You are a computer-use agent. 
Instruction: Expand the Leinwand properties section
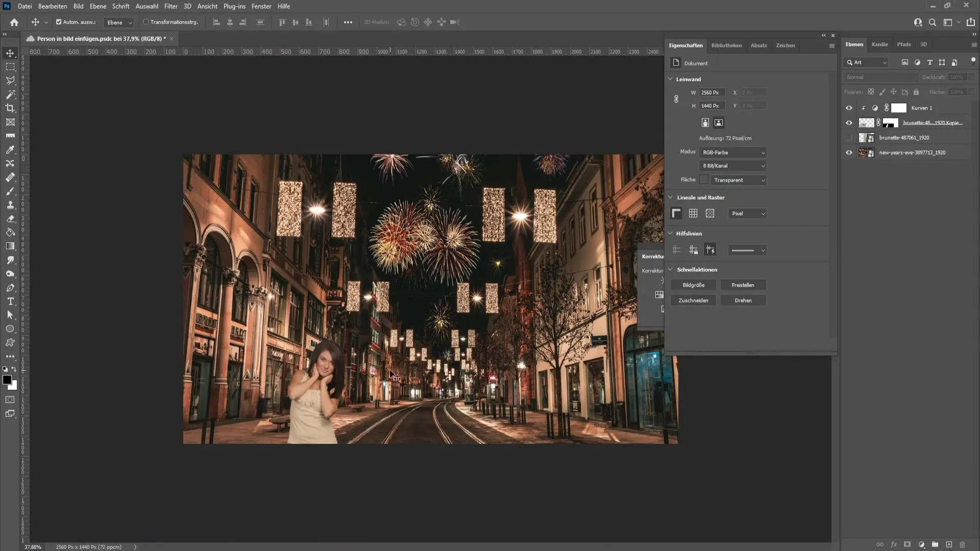[671, 79]
